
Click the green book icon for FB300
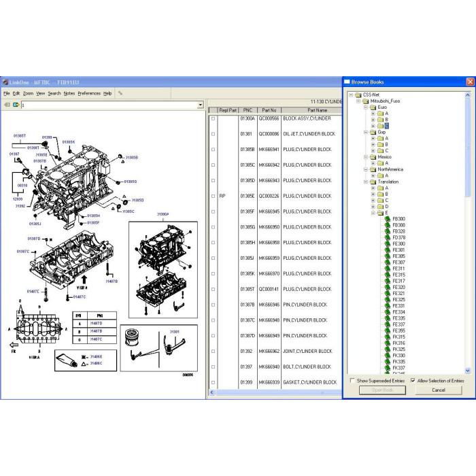[388, 219]
